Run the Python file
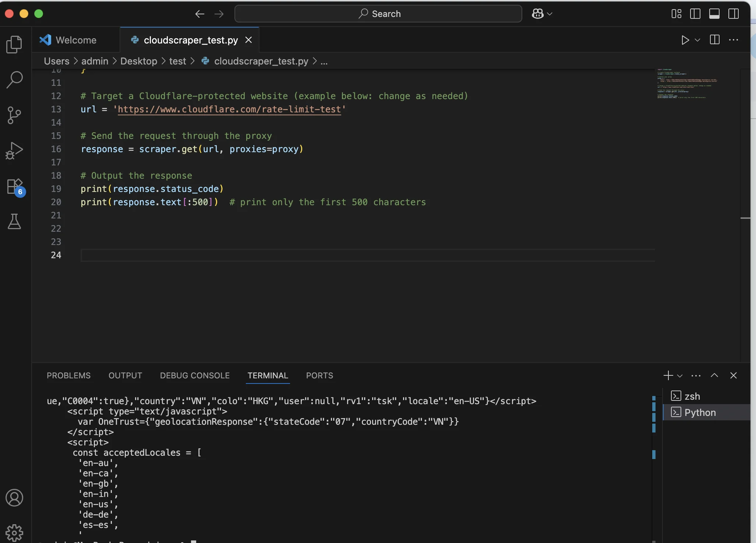 click(x=685, y=40)
